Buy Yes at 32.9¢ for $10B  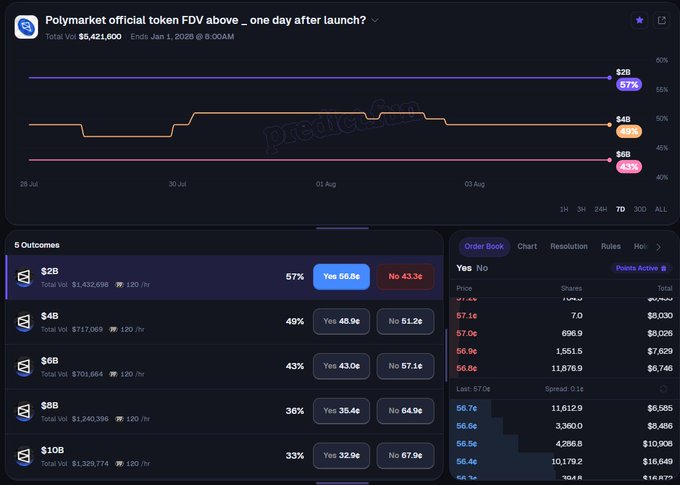click(341, 455)
